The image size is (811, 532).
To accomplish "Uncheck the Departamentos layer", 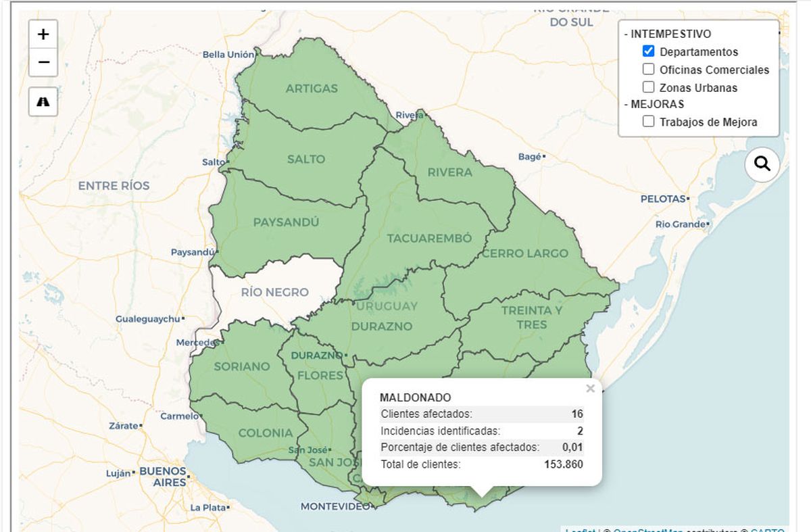I will [x=648, y=51].
